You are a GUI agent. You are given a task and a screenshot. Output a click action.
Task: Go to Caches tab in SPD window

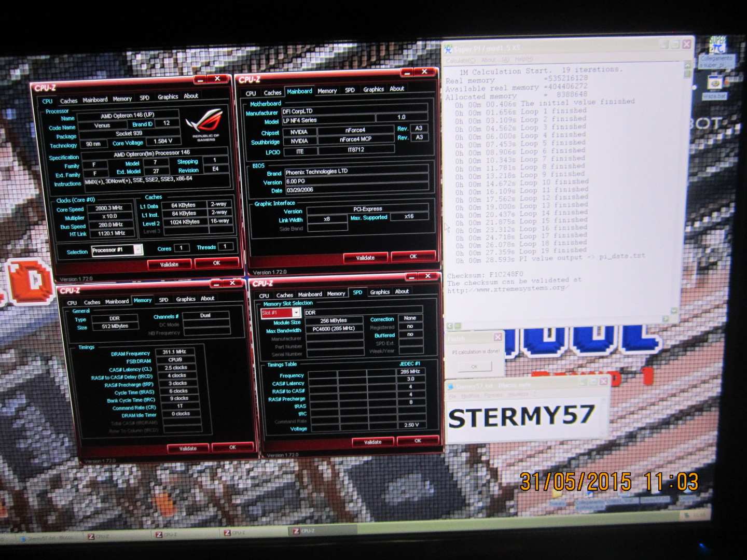tap(285, 295)
